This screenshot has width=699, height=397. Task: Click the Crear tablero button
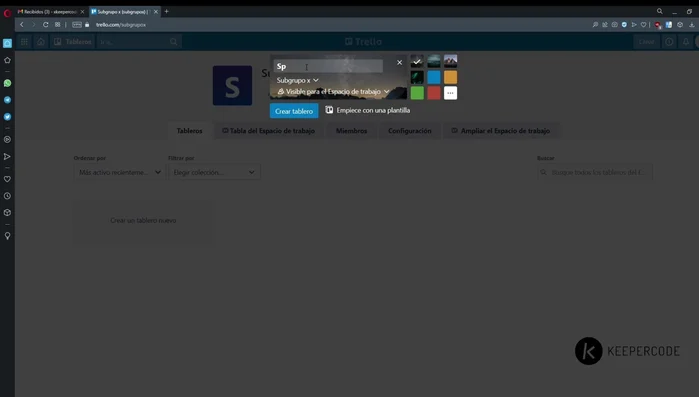(294, 111)
